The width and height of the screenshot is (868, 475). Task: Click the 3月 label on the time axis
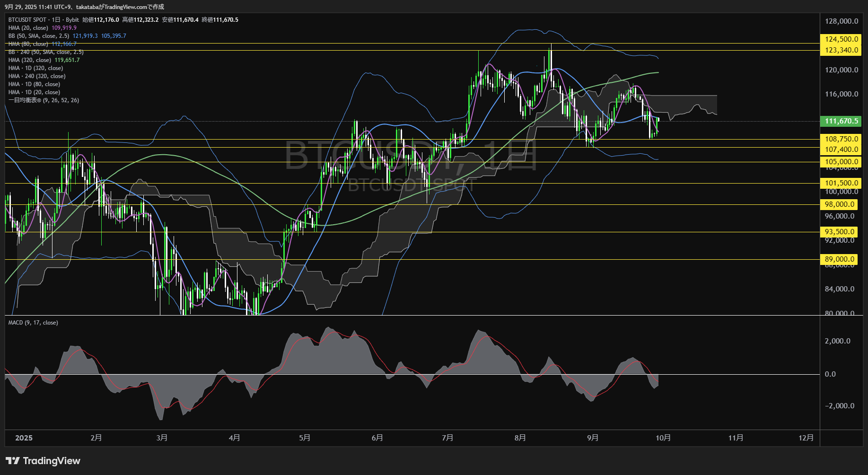coord(162,438)
